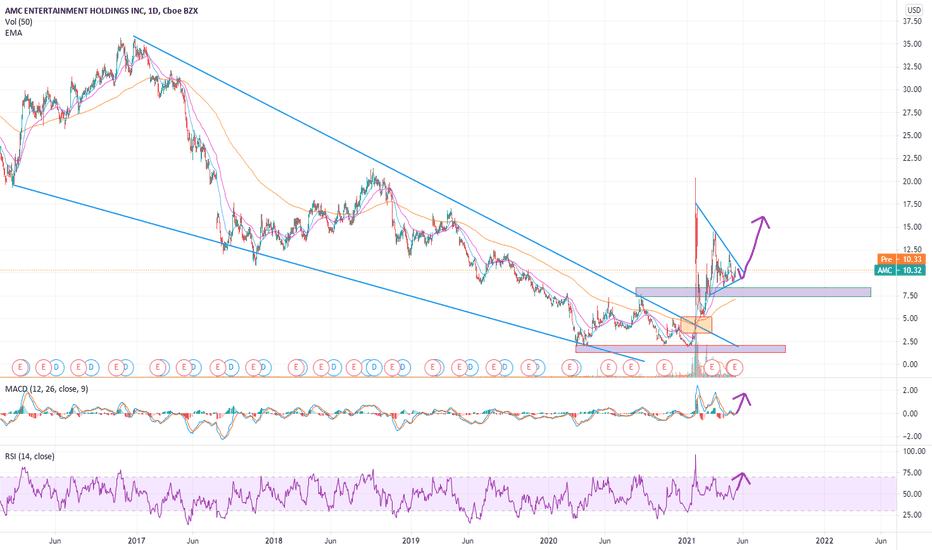Click the 2019 time axis label
This screenshot has height=550, width=932.
[411, 540]
